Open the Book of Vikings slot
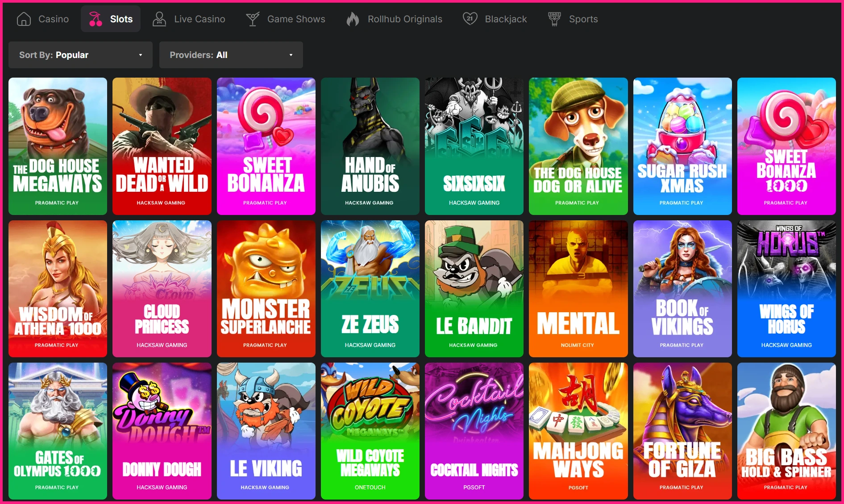Viewport: 844px width, 504px height. pos(682,289)
